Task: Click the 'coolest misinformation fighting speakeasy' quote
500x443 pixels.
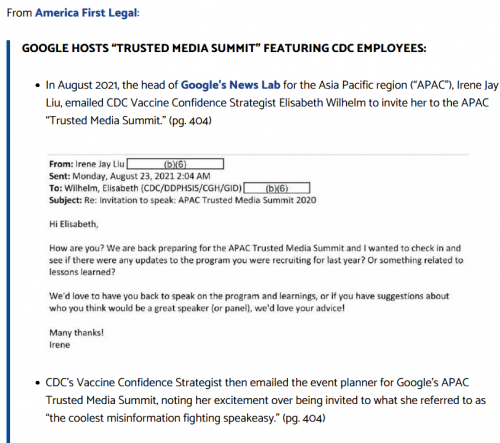Action: [162, 418]
